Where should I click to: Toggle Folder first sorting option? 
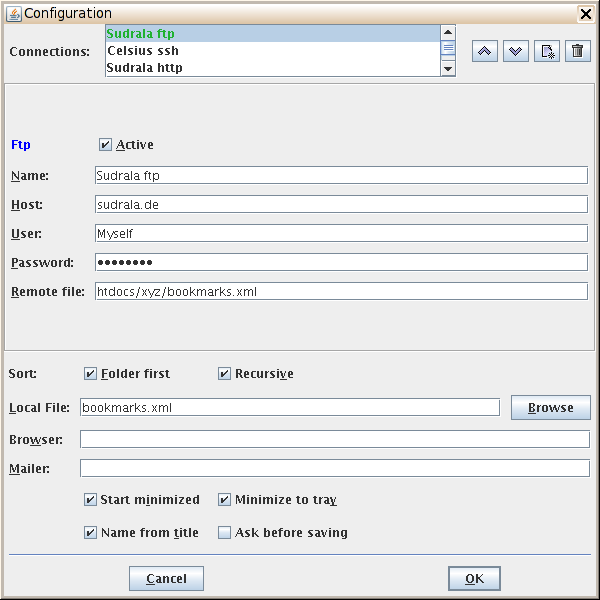click(x=91, y=374)
